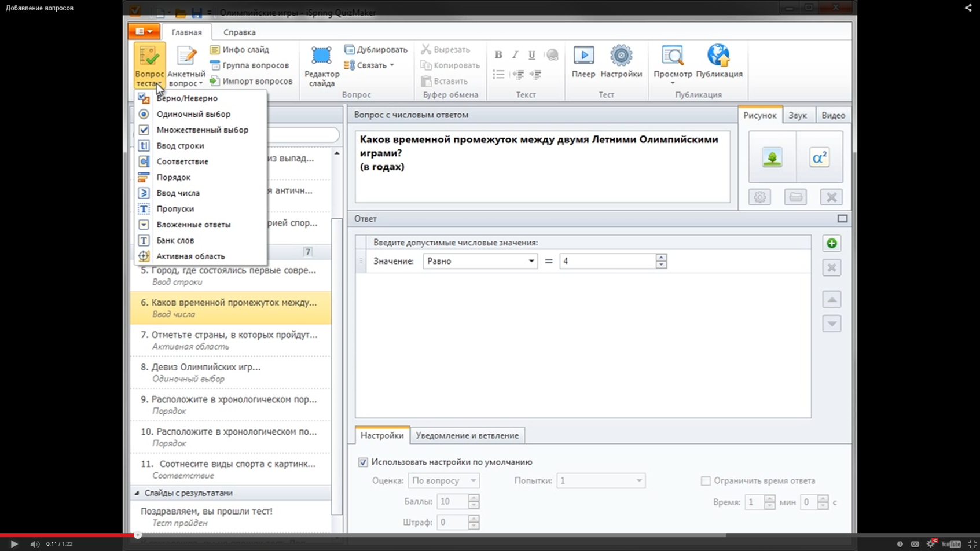
Task: Click the delete value X button
Action: (x=832, y=268)
